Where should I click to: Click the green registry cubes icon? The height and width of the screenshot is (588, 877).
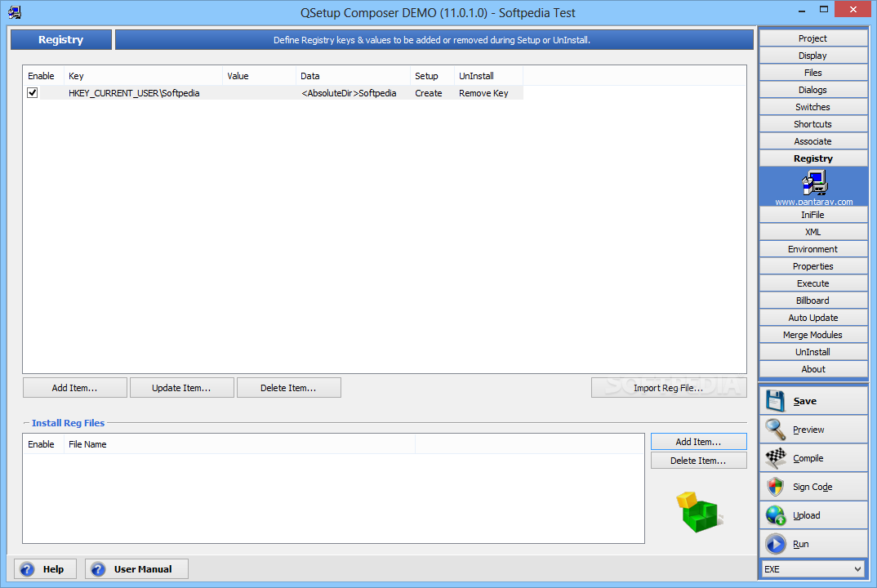pos(699,511)
